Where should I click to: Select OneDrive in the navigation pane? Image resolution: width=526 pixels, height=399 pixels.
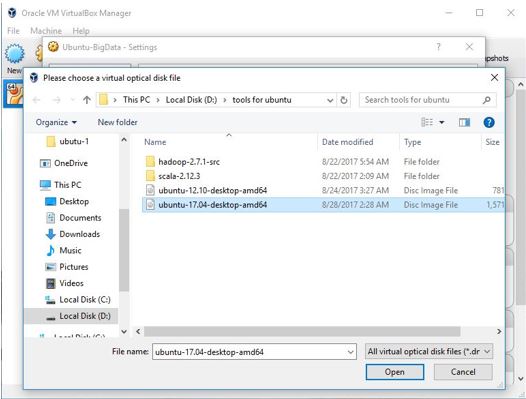(x=64, y=163)
